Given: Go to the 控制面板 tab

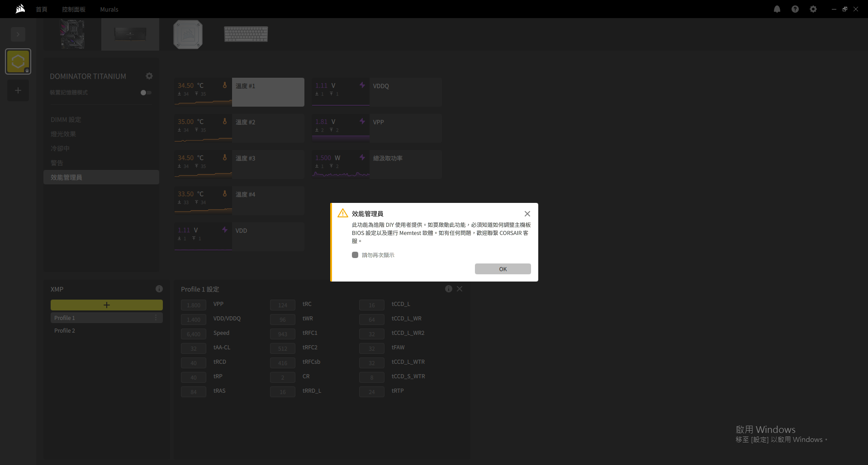Looking at the screenshot, I should pos(74,9).
